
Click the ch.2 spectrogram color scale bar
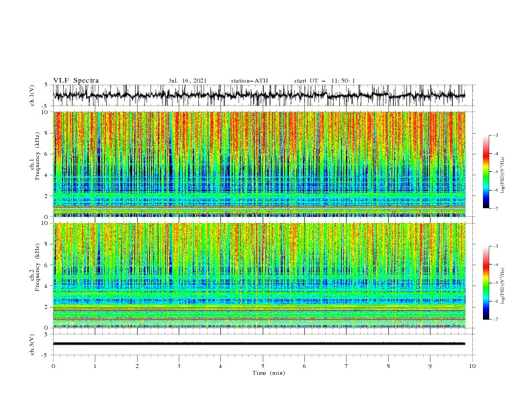tap(486, 283)
